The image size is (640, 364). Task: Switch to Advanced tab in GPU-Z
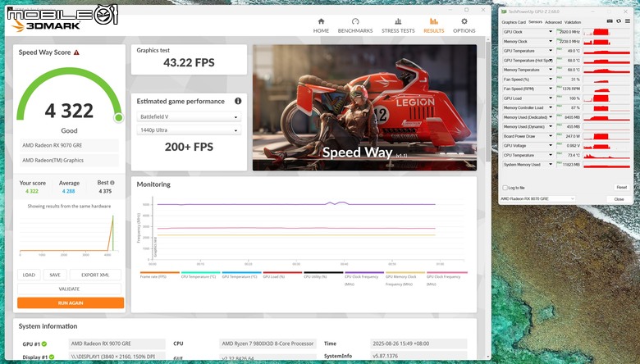coord(553,22)
